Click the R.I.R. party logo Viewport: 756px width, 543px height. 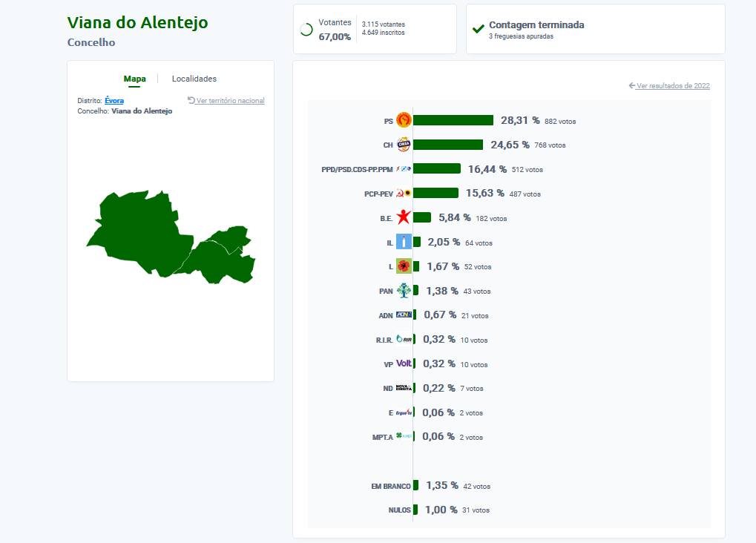404,340
